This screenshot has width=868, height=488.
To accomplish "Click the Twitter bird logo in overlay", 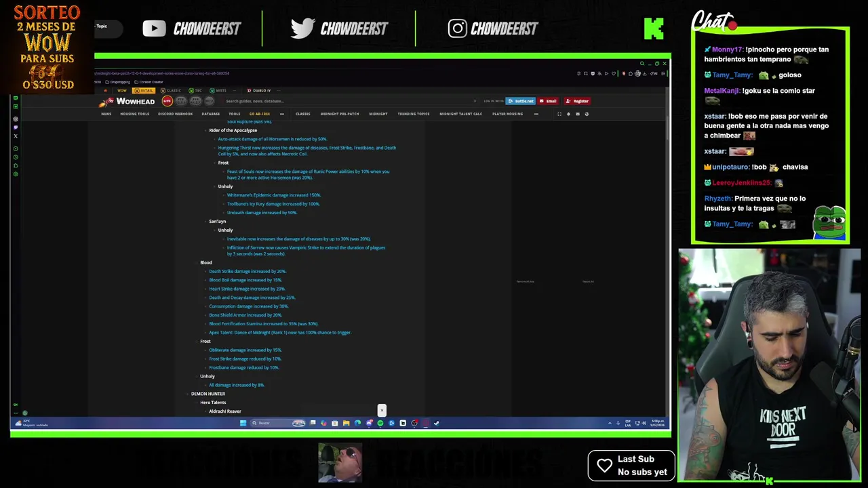I will click(302, 28).
